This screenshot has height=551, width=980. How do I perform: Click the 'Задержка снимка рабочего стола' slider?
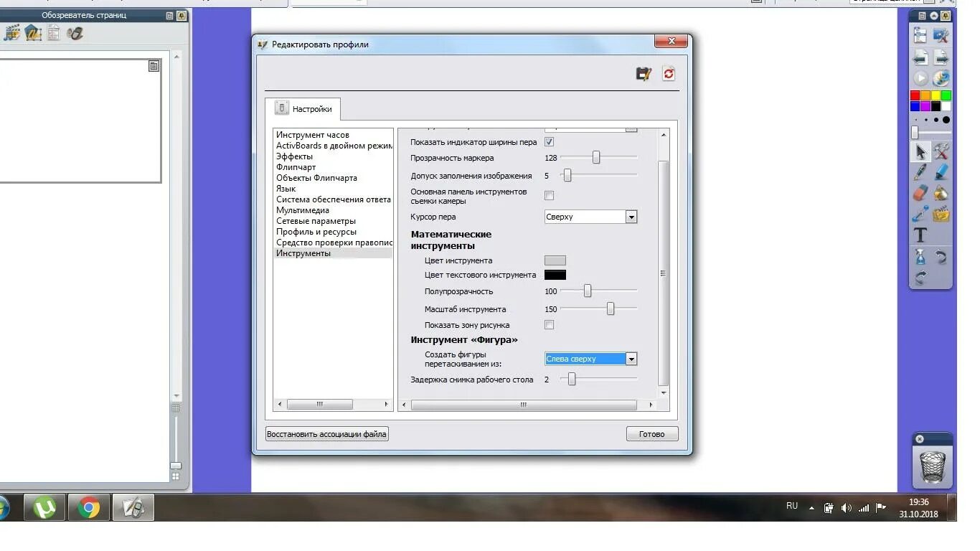tap(598, 380)
